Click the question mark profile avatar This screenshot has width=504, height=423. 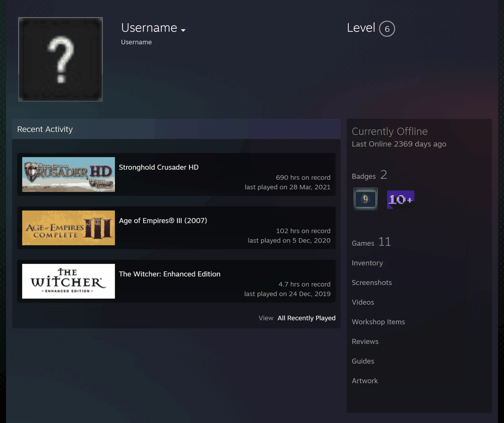pyautogui.click(x=60, y=59)
